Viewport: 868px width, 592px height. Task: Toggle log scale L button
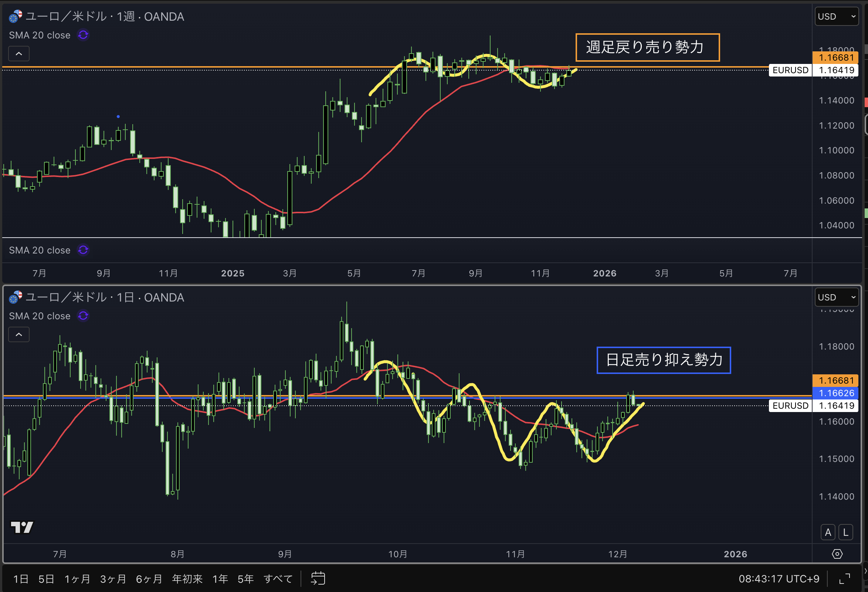click(845, 532)
